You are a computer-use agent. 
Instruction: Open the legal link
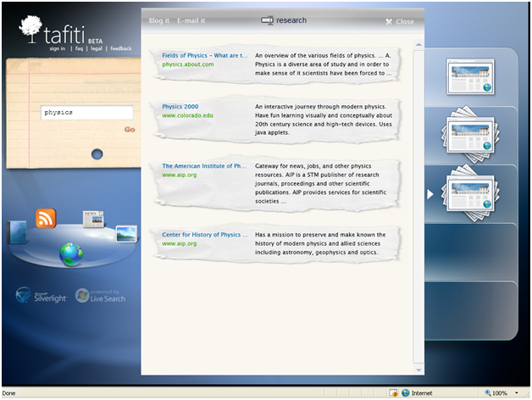point(97,48)
